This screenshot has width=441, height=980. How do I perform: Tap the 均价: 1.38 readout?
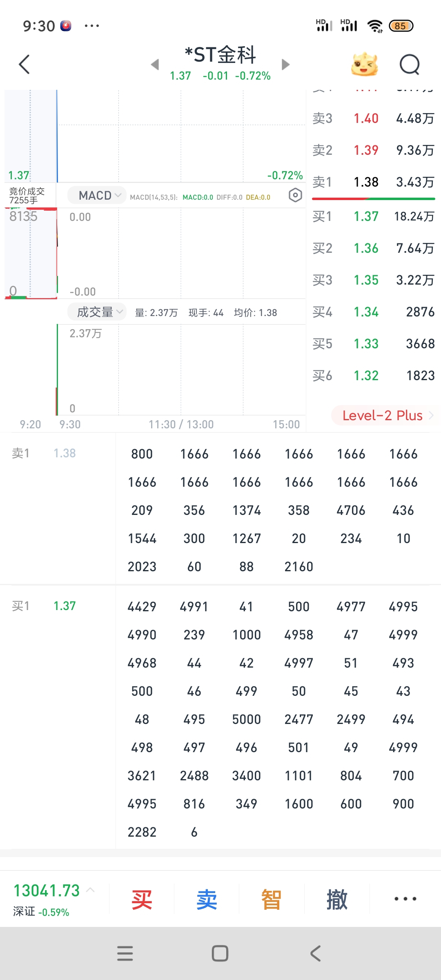click(x=256, y=313)
